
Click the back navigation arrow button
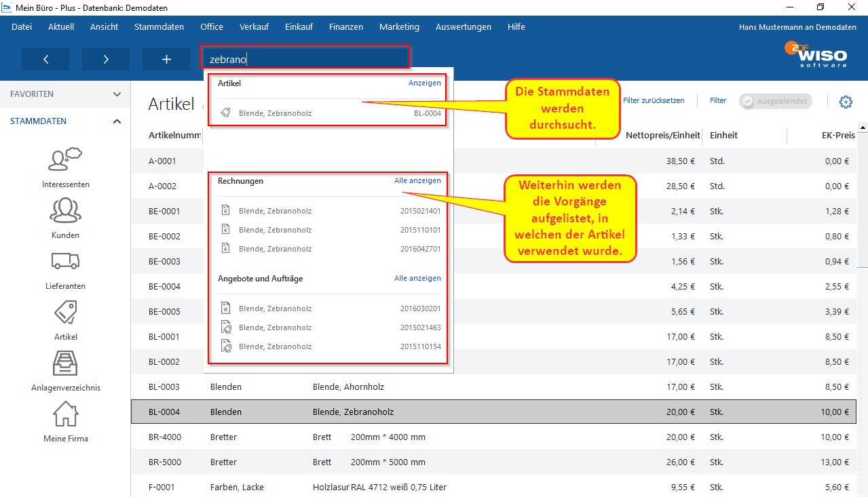pos(45,59)
